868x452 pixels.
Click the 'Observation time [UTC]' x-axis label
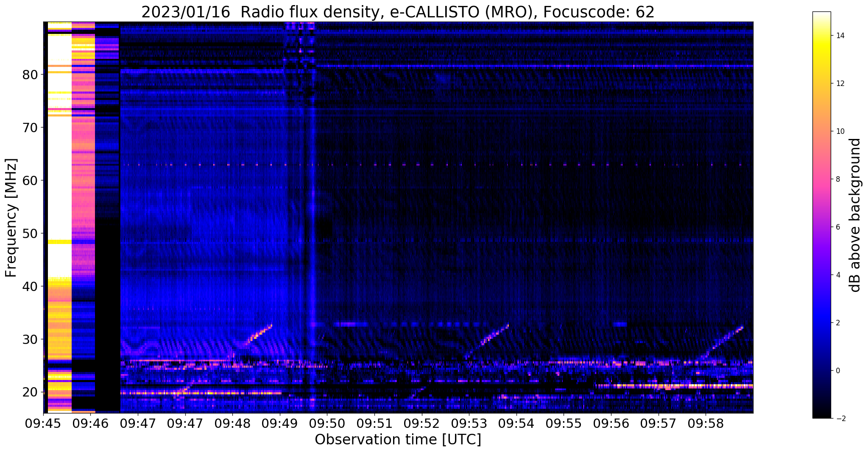398,439
